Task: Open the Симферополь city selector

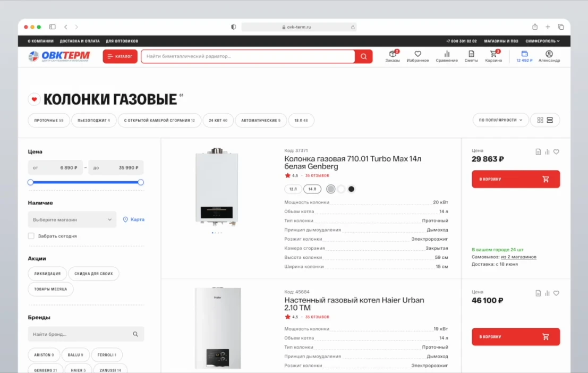Action: 542,41
